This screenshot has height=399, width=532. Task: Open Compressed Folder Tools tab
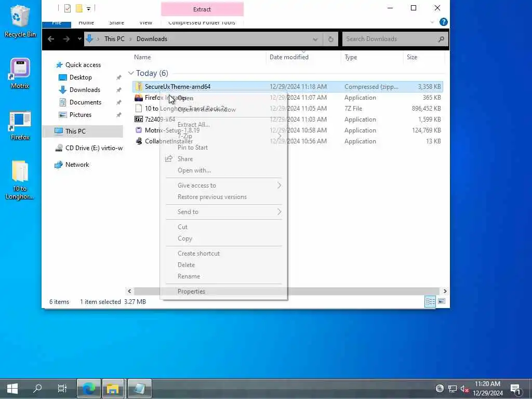pos(202,23)
